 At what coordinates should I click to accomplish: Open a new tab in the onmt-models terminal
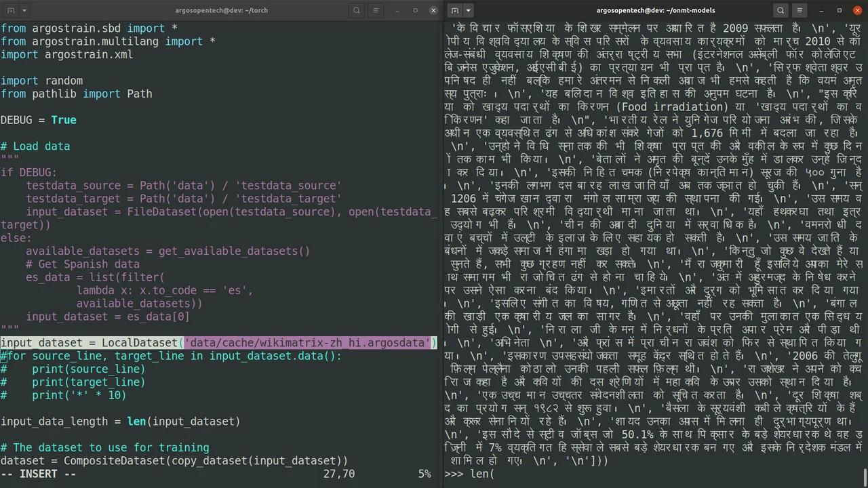click(x=454, y=10)
